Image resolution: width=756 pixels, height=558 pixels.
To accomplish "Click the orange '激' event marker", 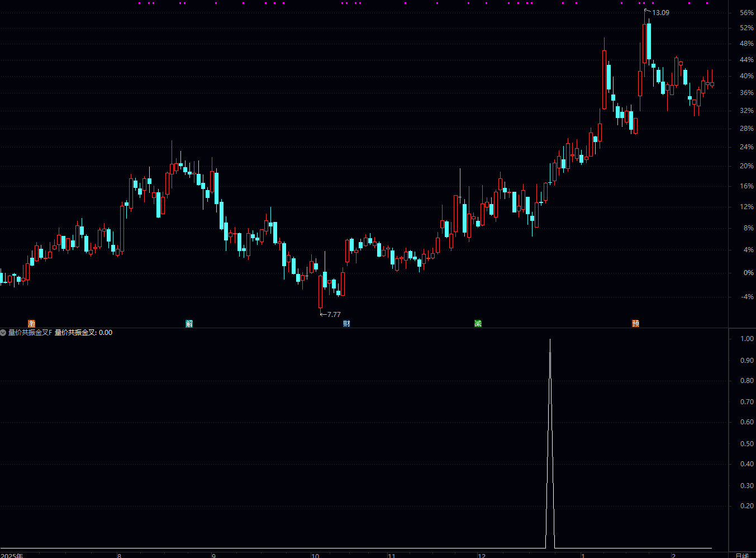I will pyautogui.click(x=32, y=323).
